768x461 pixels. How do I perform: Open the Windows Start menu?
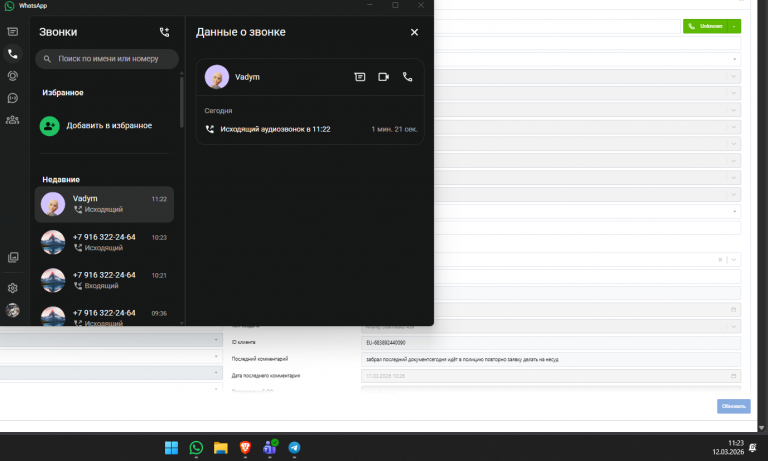point(171,448)
